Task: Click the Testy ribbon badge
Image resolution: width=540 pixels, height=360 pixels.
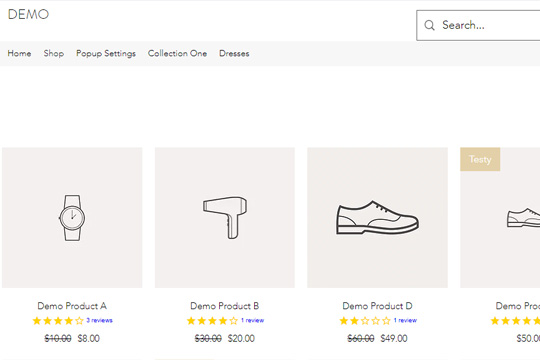Action: (480, 159)
